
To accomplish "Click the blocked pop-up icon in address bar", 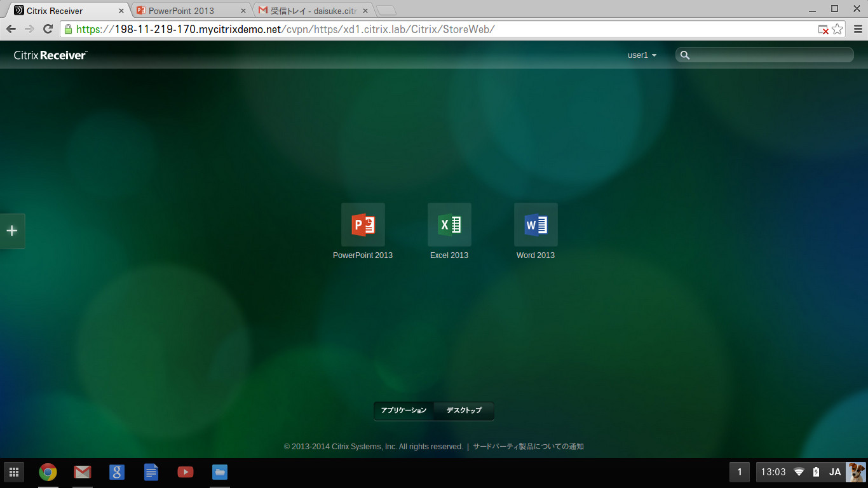I will (823, 29).
